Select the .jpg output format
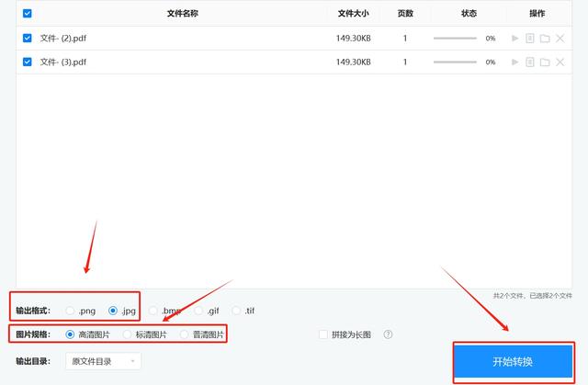Image resolution: width=588 pixels, height=385 pixels. click(x=112, y=311)
